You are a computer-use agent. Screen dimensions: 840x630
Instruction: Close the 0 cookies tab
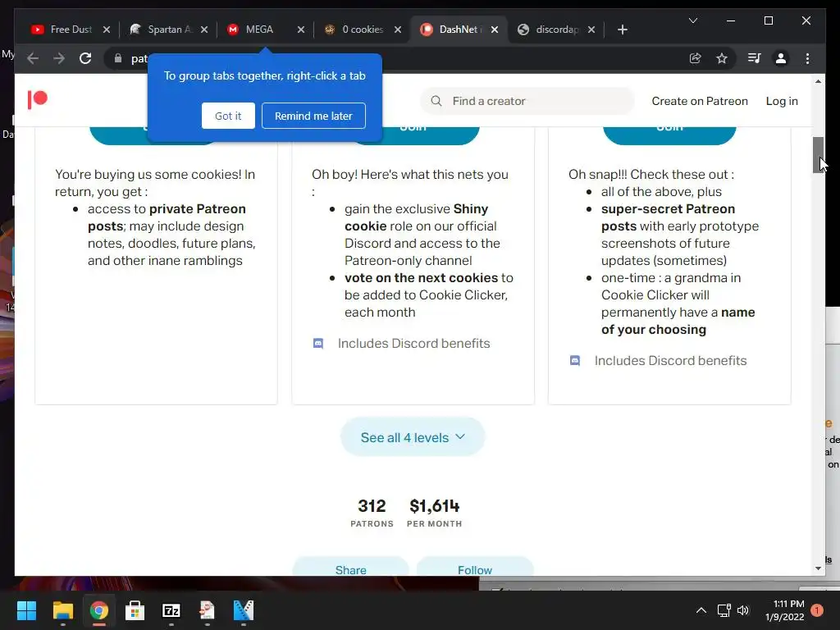[398, 30]
